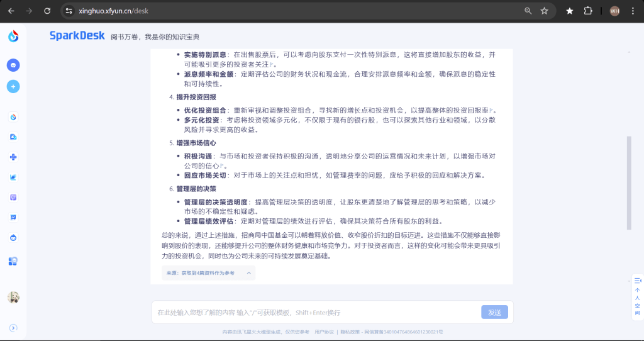The width and height of the screenshot is (644, 341).
Task: Open the blue robot assistant icon in sidebar
Action: point(13,237)
